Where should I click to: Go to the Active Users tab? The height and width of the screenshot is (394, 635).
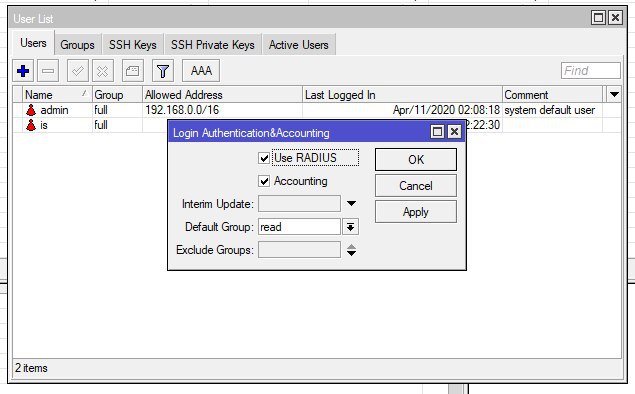[298, 45]
